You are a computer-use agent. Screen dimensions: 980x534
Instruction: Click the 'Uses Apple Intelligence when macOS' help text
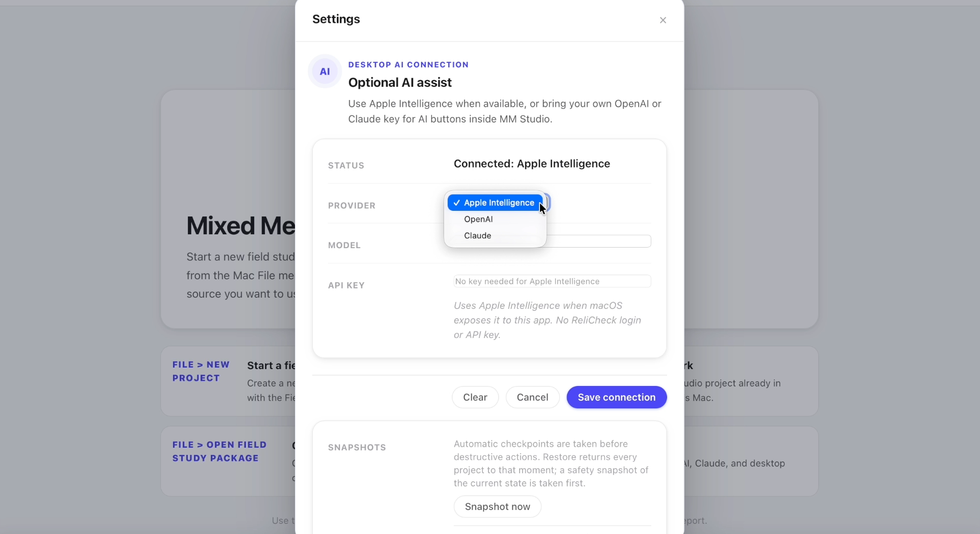point(547,320)
